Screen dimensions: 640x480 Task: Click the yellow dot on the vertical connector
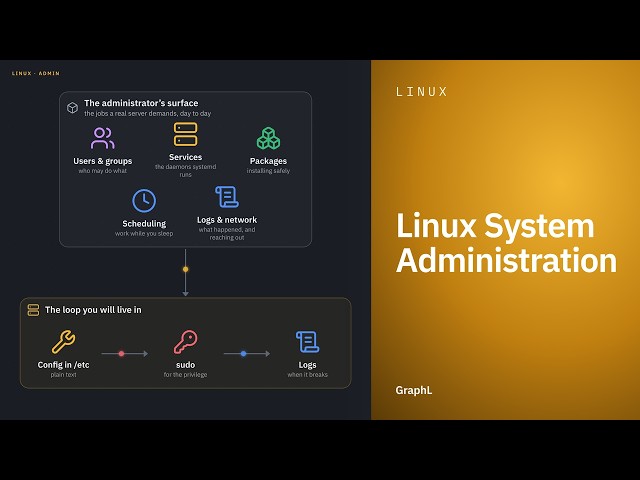tap(185, 269)
